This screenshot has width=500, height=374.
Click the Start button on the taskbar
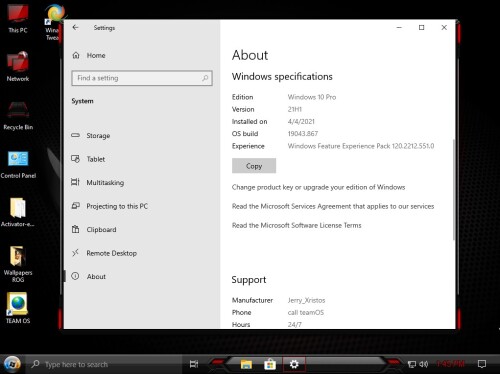12,364
